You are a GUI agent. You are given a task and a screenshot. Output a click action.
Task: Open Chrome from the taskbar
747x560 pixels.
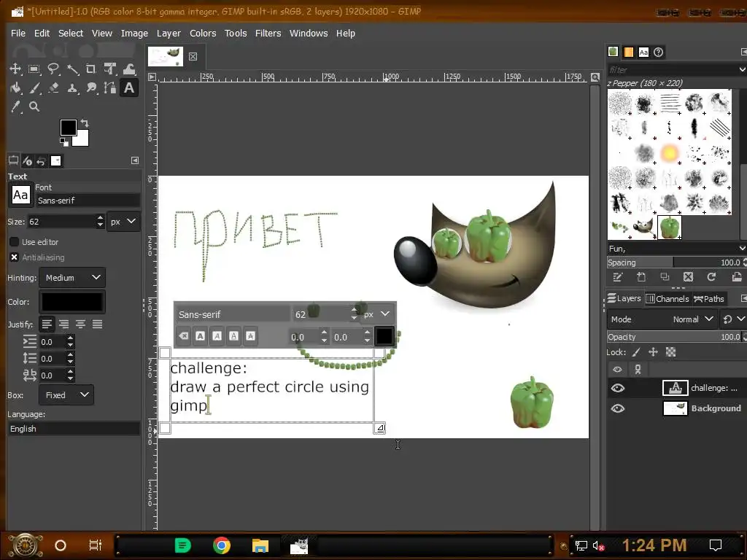222,545
